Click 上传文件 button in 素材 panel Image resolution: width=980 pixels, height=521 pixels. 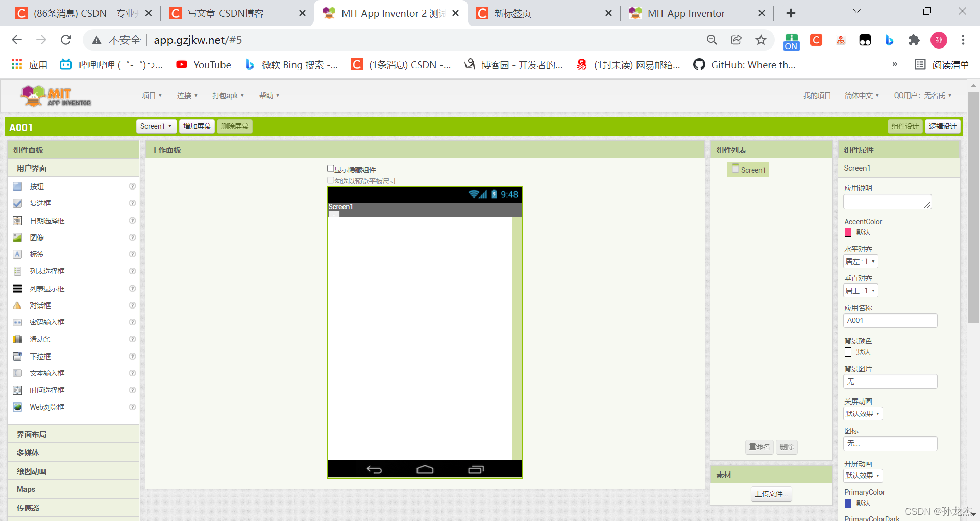[771, 494]
